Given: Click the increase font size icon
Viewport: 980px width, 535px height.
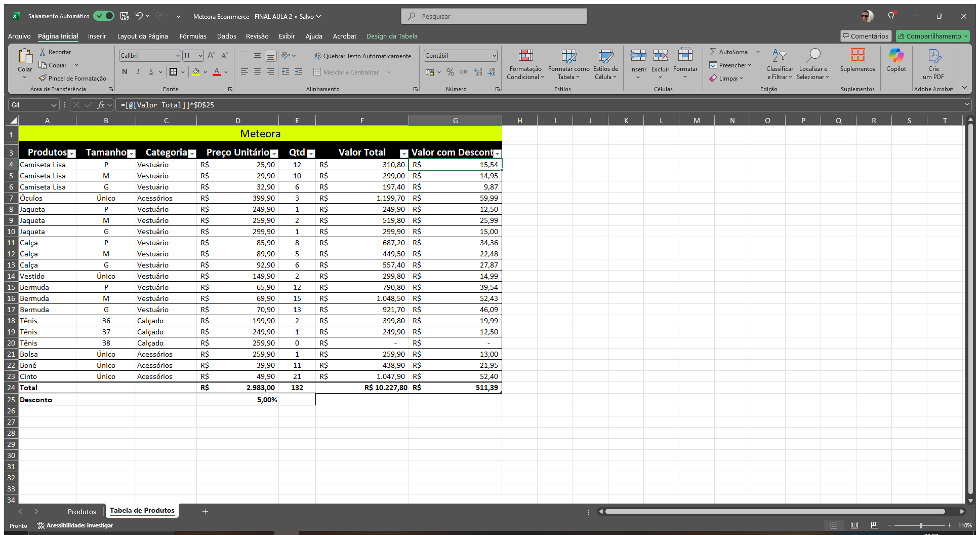Looking at the screenshot, I should point(211,56).
